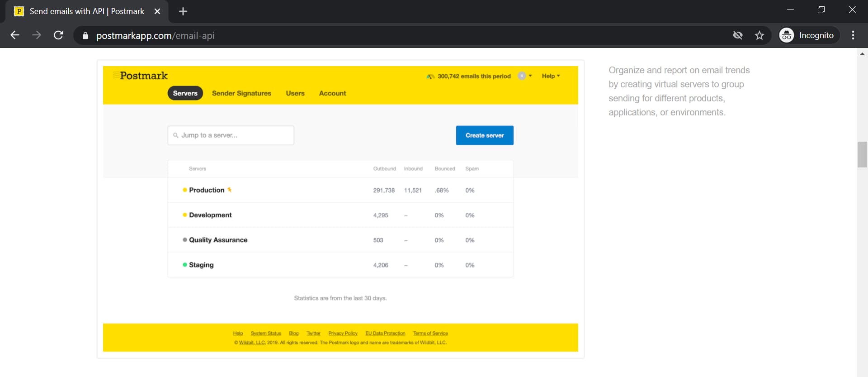Open the user avatar dropdown
This screenshot has height=377, width=868.
click(x=525, y=76)
